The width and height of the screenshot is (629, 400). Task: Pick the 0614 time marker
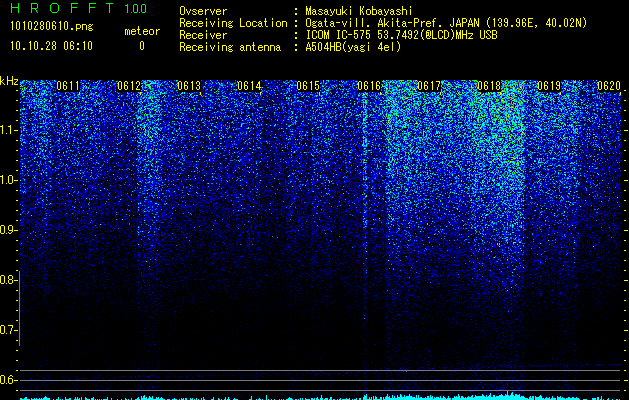tap(249, 86)
